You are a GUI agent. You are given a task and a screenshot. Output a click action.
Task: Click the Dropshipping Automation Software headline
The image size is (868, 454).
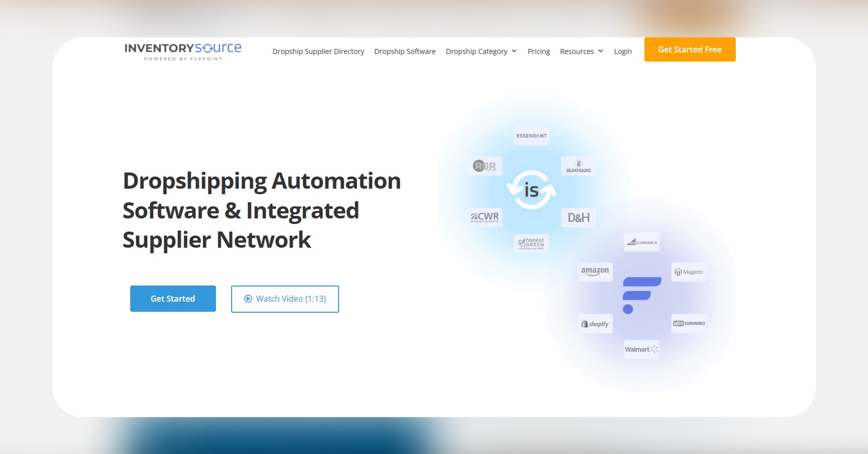(262, 210)
